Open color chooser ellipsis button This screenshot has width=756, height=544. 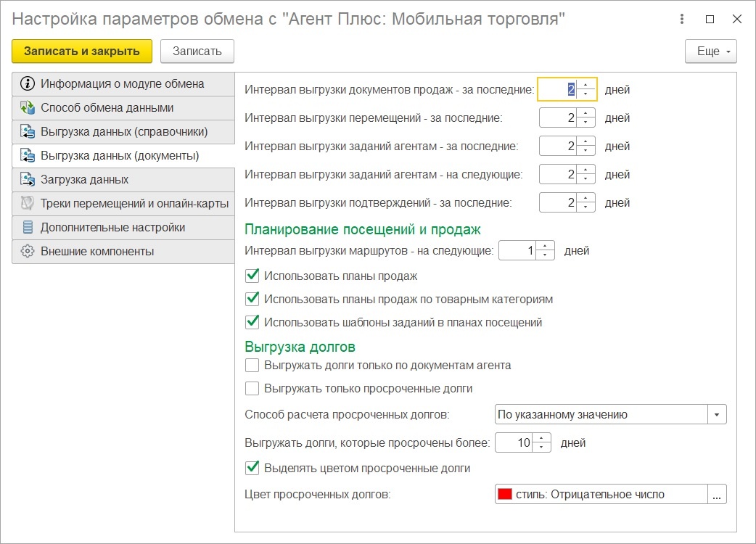717,494
